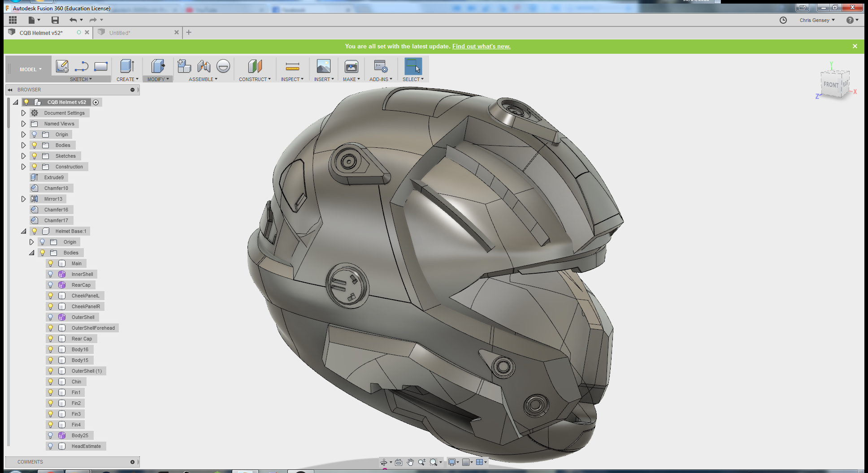This screenshot has width=868, height=473.
Task: Switch to the Untitled document tab
Action: (x=119, y=33)
